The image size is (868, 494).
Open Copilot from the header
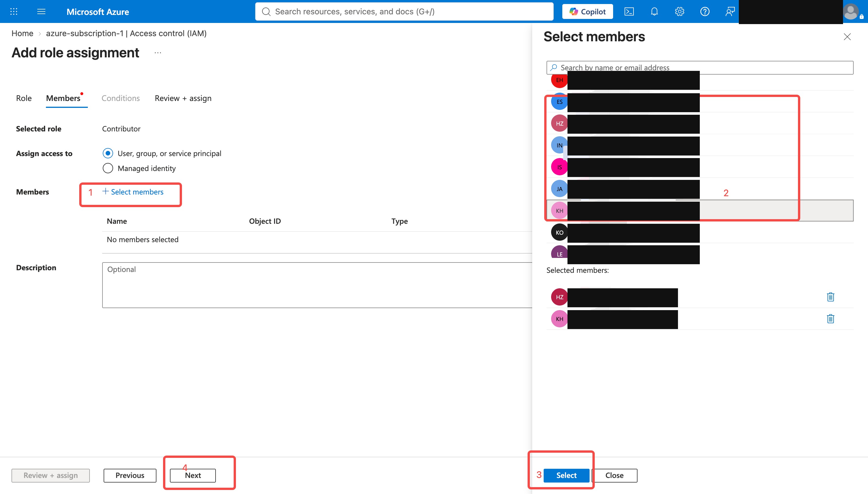588,11
